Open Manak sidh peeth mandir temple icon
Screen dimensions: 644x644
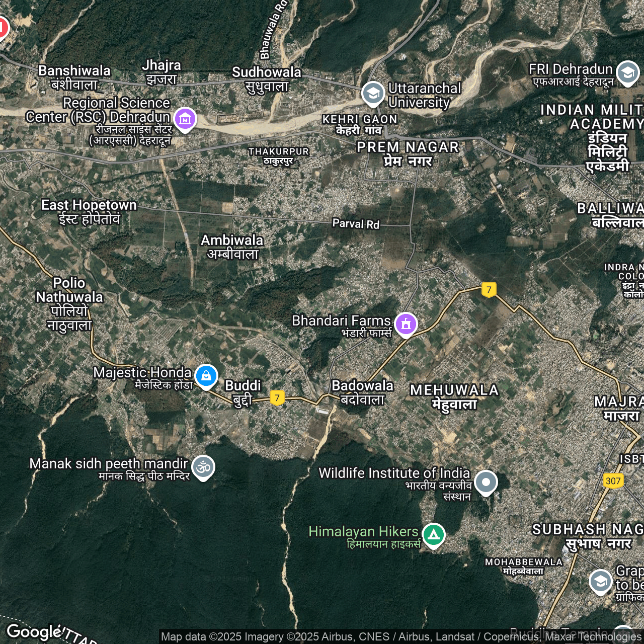[x=203, y=467]
